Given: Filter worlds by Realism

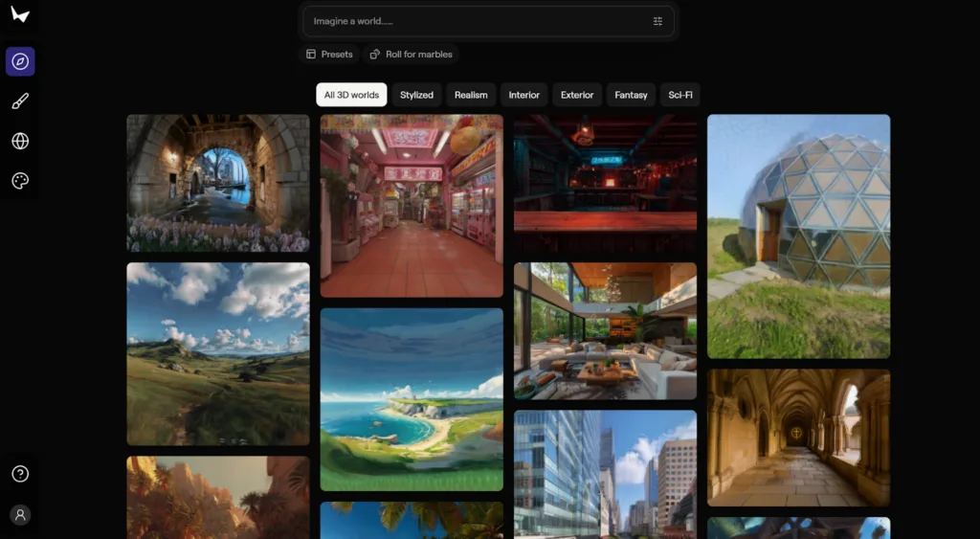Looking at the screenshot, I should point(471,95).
